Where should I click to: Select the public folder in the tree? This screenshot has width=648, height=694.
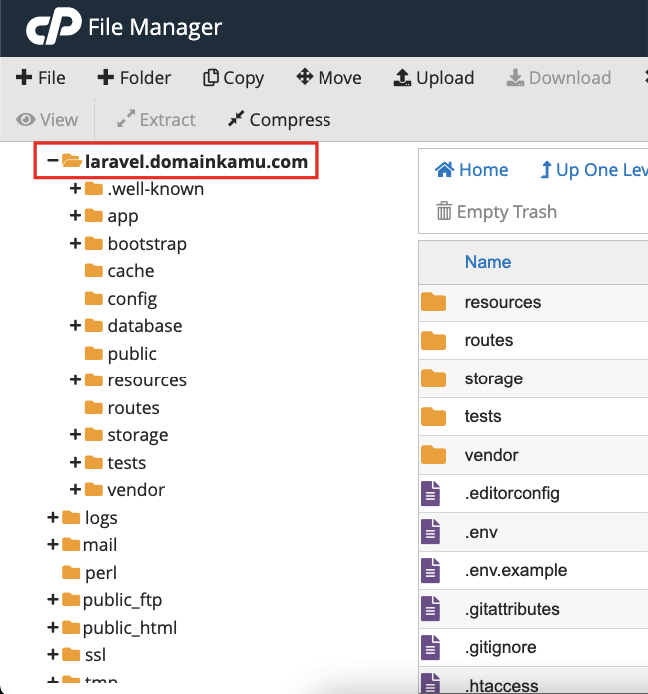pyautogui.click(x=132, y=354)
